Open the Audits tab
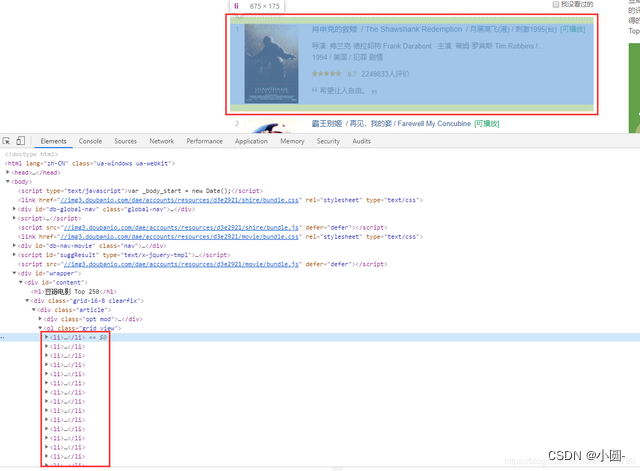The height and width of the screenshot is (471, 640). pos(362,141)
